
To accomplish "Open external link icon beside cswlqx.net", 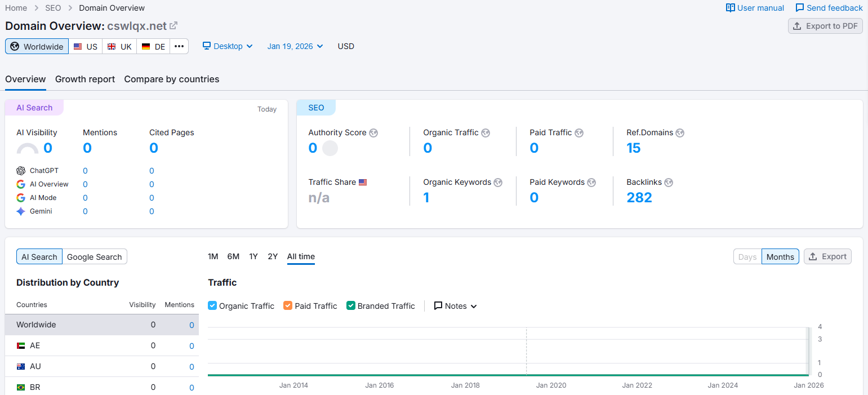I will pos(173,25).
